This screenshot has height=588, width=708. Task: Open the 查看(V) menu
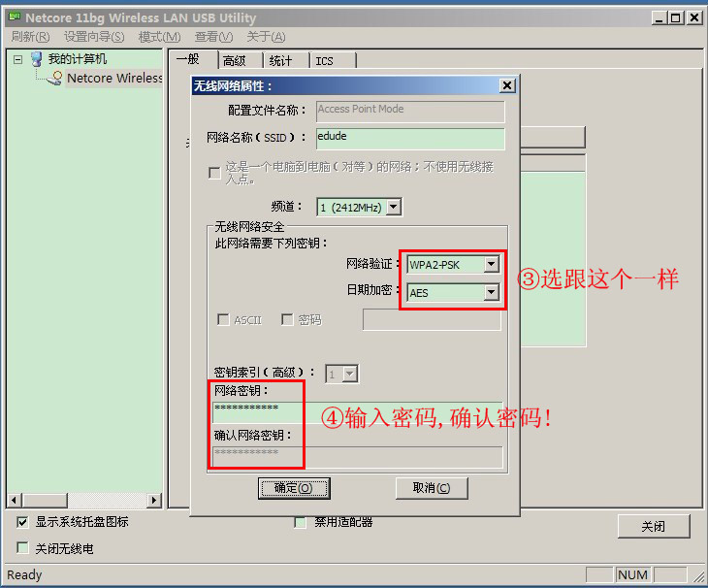pyautogui.click(x=213, y=37)
